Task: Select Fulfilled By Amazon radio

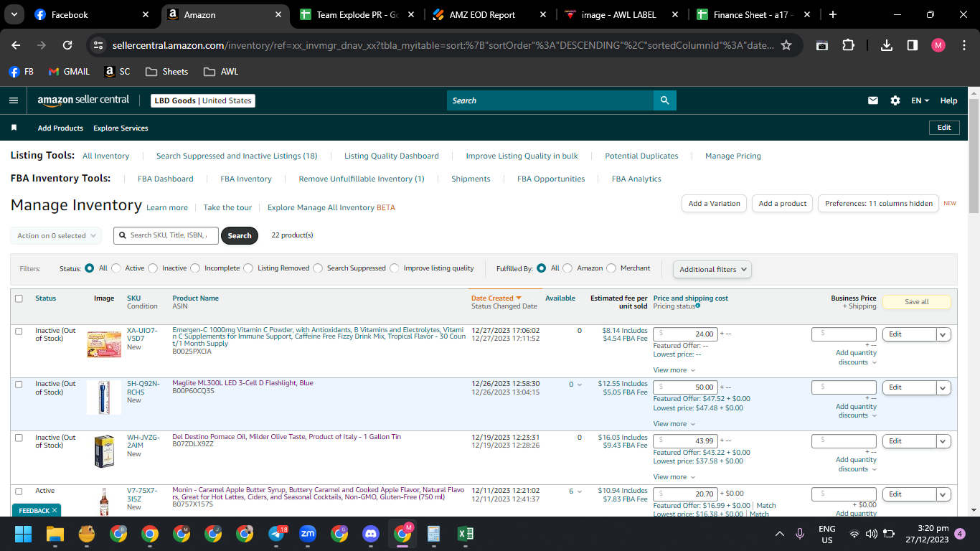Action: (x=567, y=268)
